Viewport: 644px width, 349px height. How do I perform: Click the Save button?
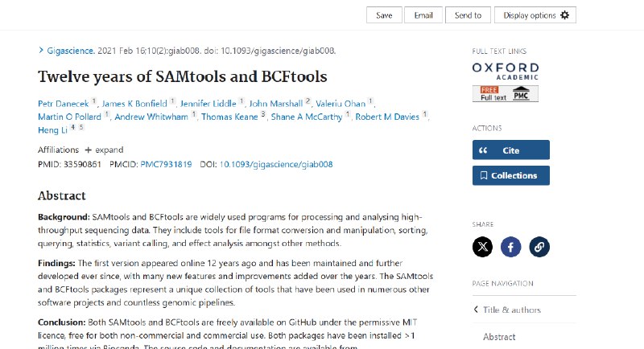pos(384,15)
